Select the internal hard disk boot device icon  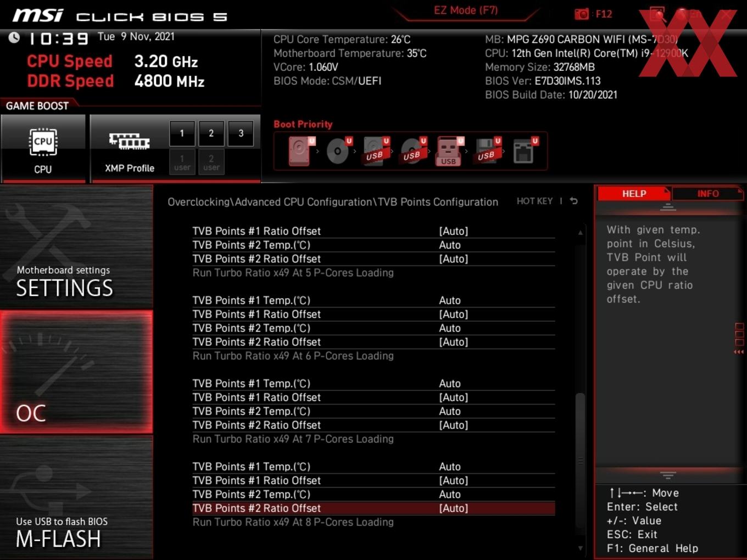tap(301, 150)
